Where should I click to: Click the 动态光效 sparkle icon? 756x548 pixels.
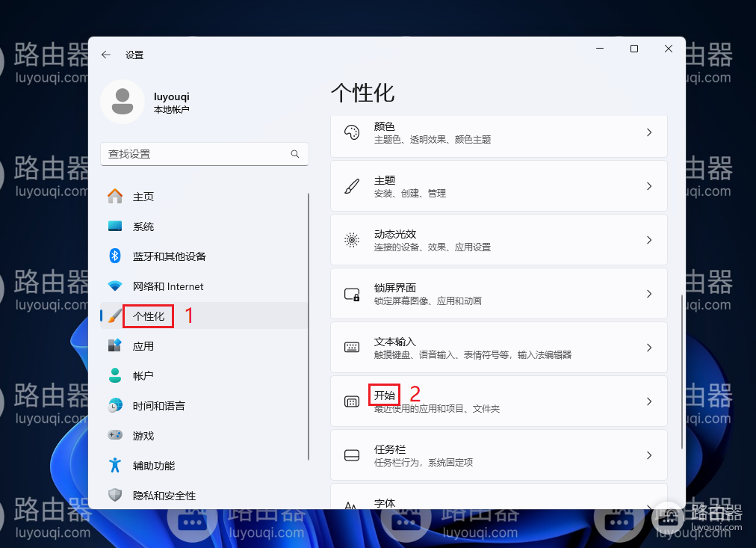[352, 240]
